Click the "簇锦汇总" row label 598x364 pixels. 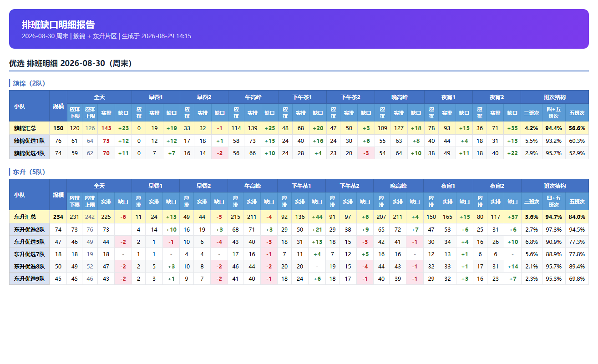point(29,128)
